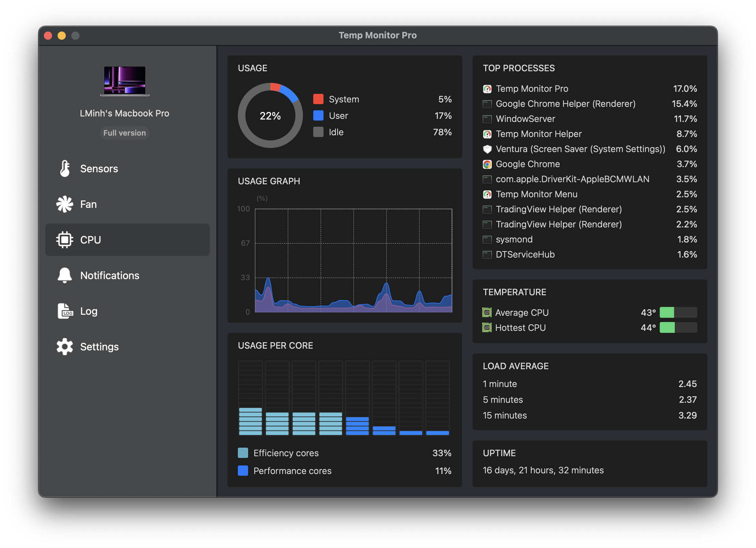Image resolution: width=756 pixels, height=548 pixels.
Task: Click the usage graph plot area
Action: point(354,260)
